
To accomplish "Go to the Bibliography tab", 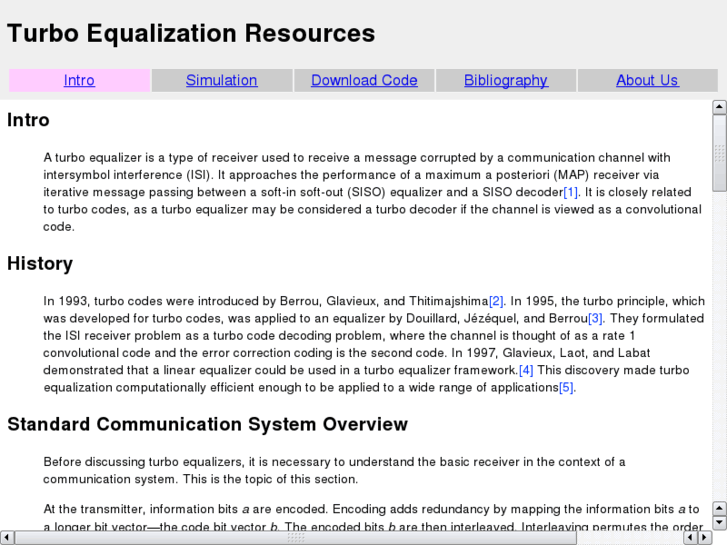I will click(506, 80).
